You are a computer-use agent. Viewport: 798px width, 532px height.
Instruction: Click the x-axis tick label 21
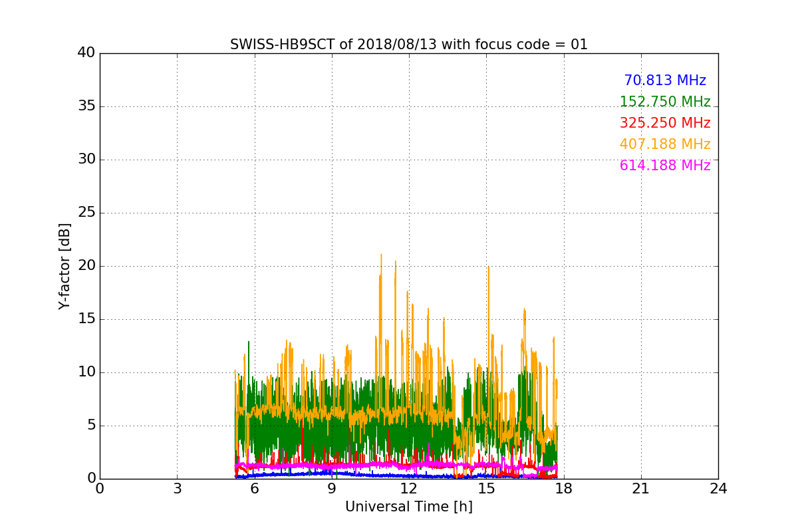[x=641, y=489]
